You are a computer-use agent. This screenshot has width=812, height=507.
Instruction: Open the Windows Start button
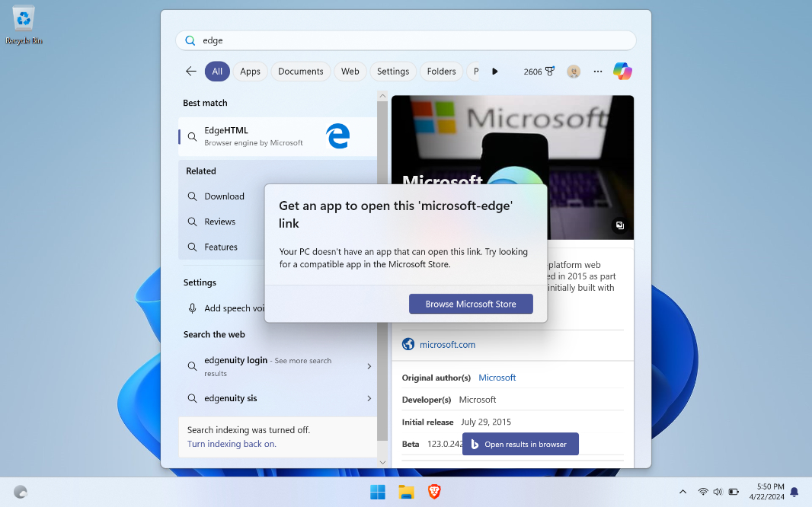tap(378, 492)
